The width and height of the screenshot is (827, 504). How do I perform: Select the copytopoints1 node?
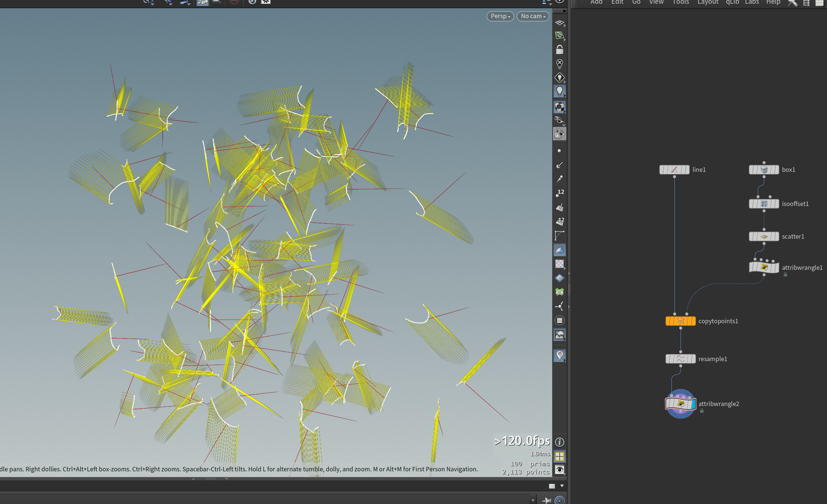click(x=680, y=321)
